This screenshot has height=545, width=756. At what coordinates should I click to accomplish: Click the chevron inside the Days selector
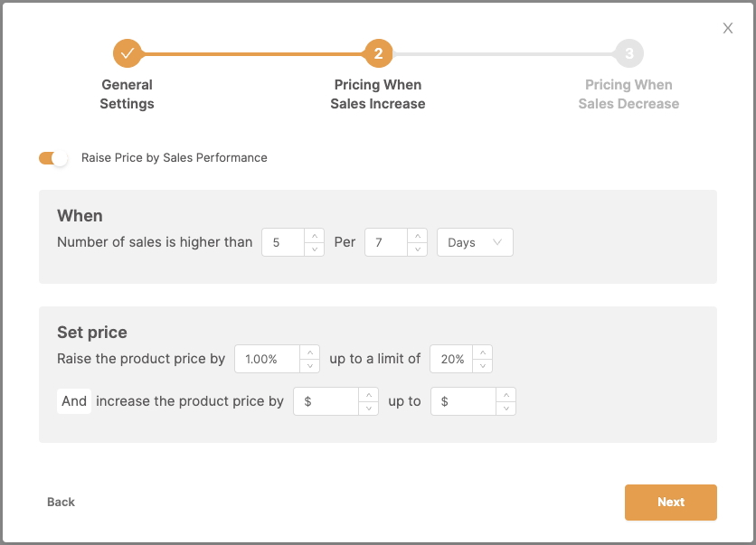pyautogui.click(x=496, y=242)
